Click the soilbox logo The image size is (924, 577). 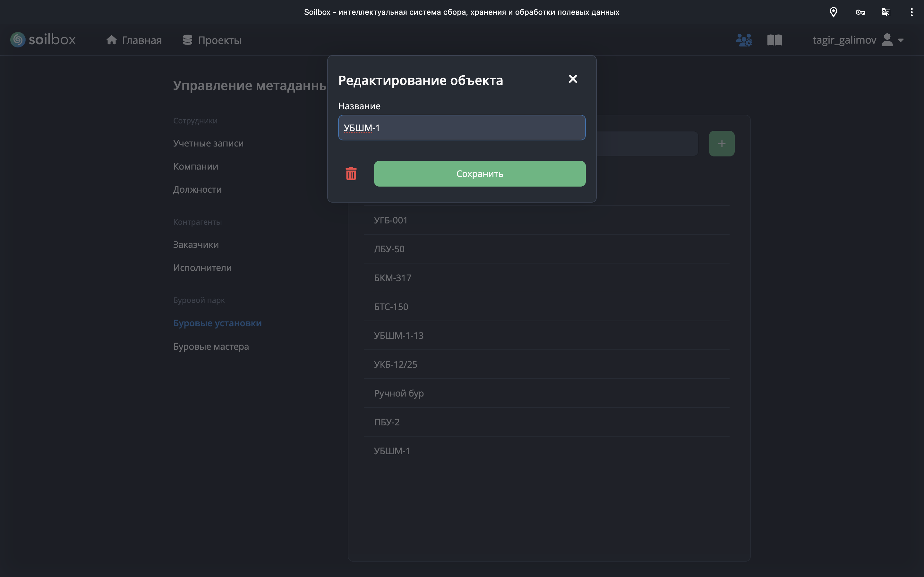click(43, 40)
